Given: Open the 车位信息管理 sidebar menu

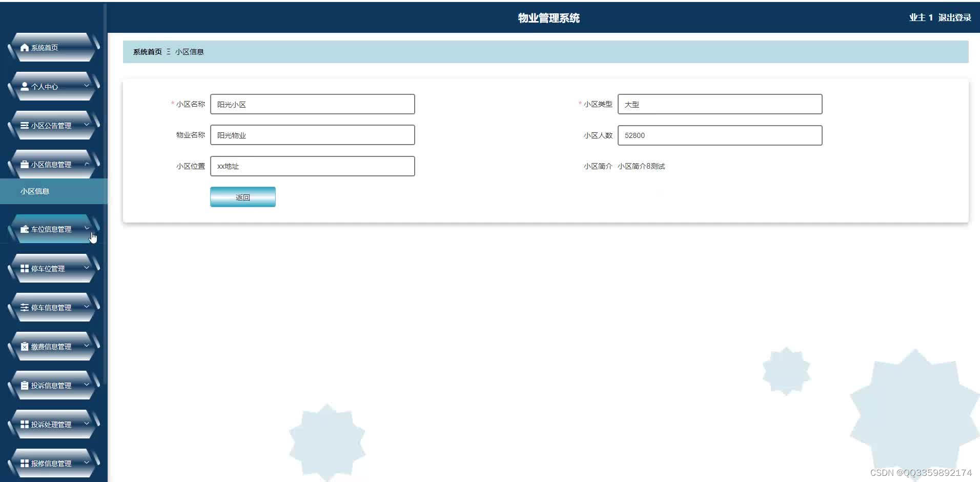Looking at the screenshot, I should click(54, 229).
